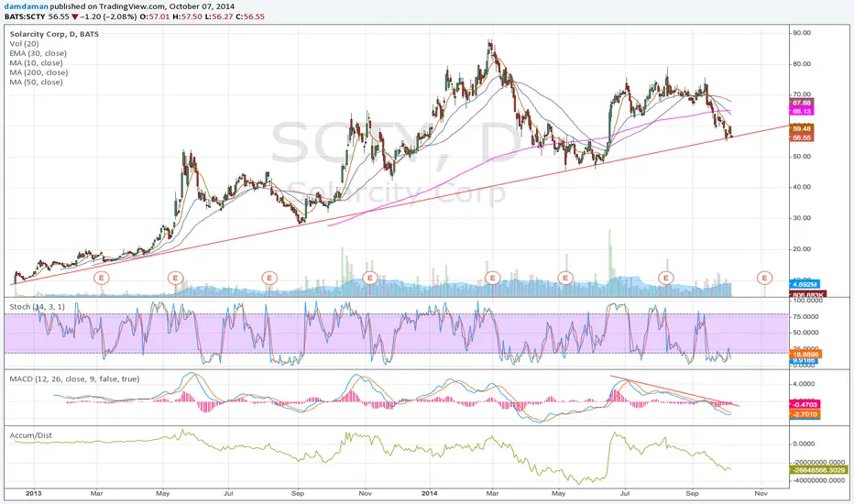This screenshot has height=504, width=854.
Task: Select the 'MA (50, close)' indicator legend
Action: (36, 82)
